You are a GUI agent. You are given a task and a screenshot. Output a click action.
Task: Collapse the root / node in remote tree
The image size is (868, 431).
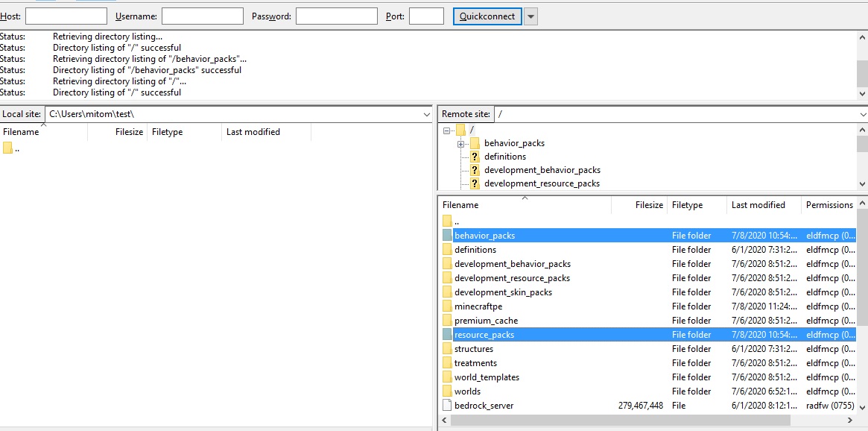(x=446, y=130)
